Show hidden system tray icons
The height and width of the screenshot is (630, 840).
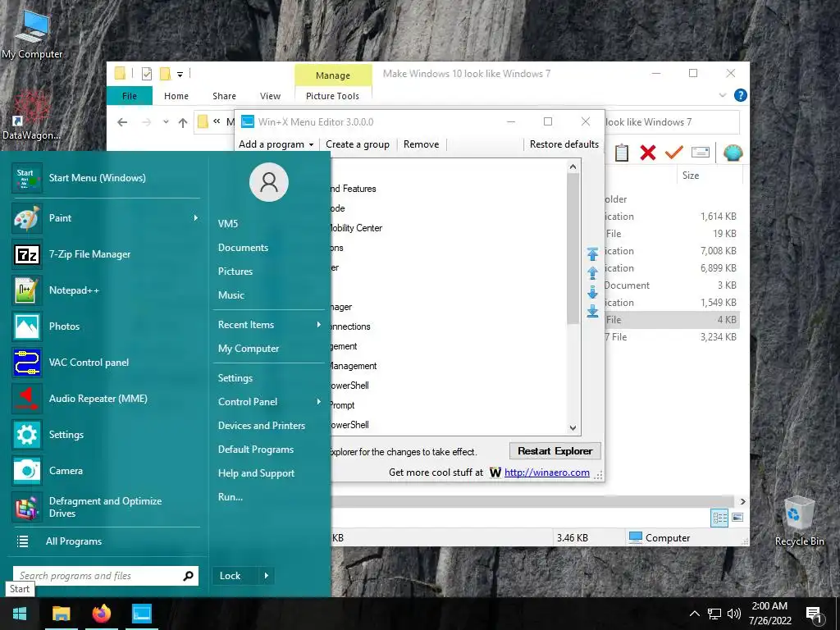click(694, 614)
